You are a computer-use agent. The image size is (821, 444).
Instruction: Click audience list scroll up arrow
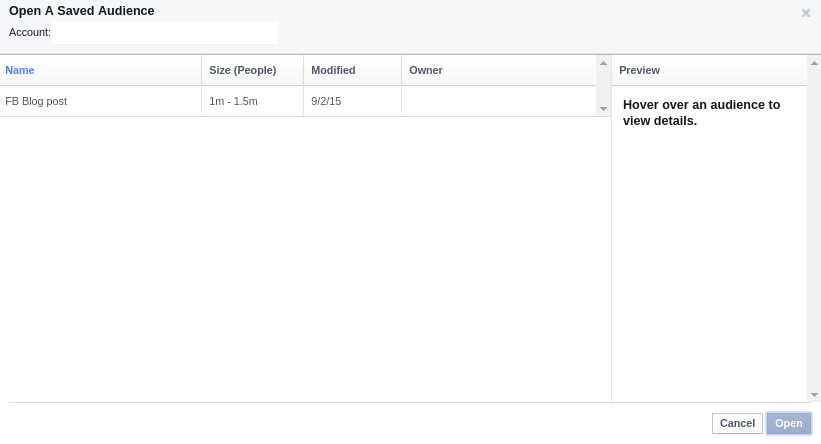603,64
